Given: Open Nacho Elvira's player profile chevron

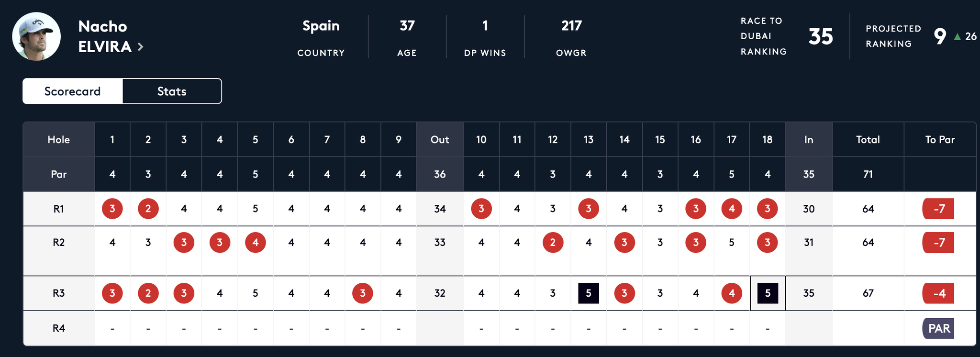Looking at the screenshot, I should pyautogui.click(x=140, y=47).
